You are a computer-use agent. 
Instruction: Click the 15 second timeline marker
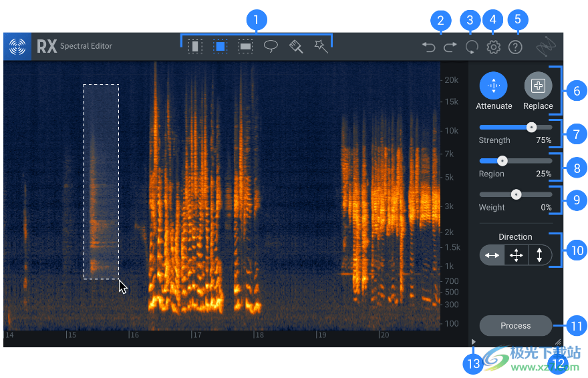(x=71, y=335)
